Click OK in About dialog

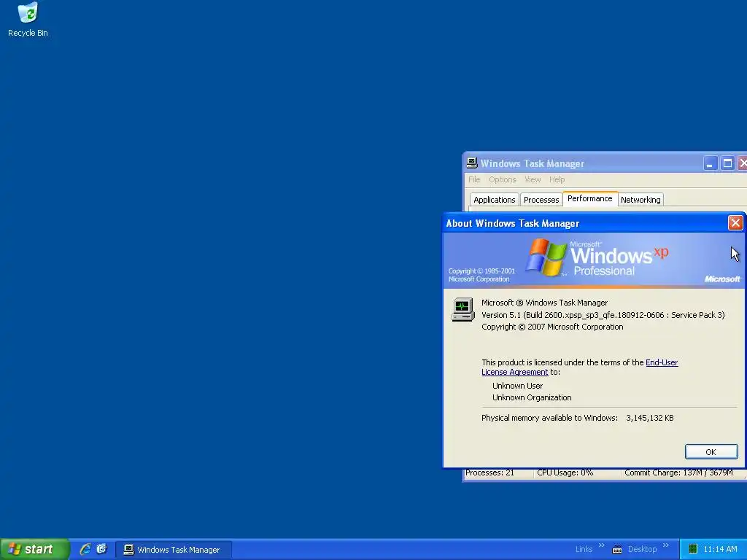coord(711,452)
